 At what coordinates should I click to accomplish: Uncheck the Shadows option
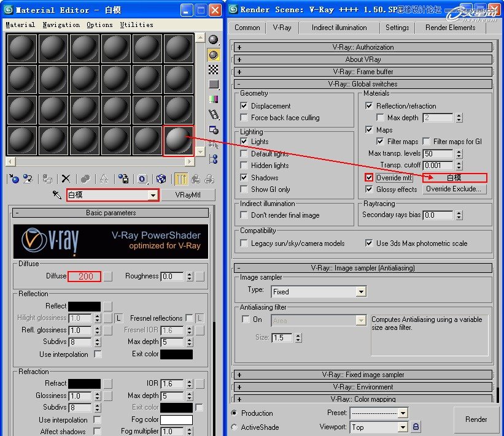click(244, 177)
